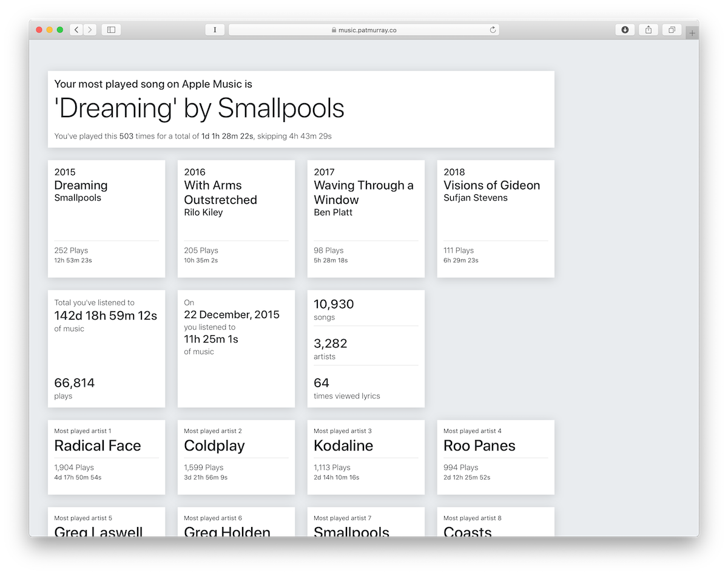Click the 2017 'Waving Through a Window' card
The width and height of the screenshot is (728, 575).
tap(366, 219)
